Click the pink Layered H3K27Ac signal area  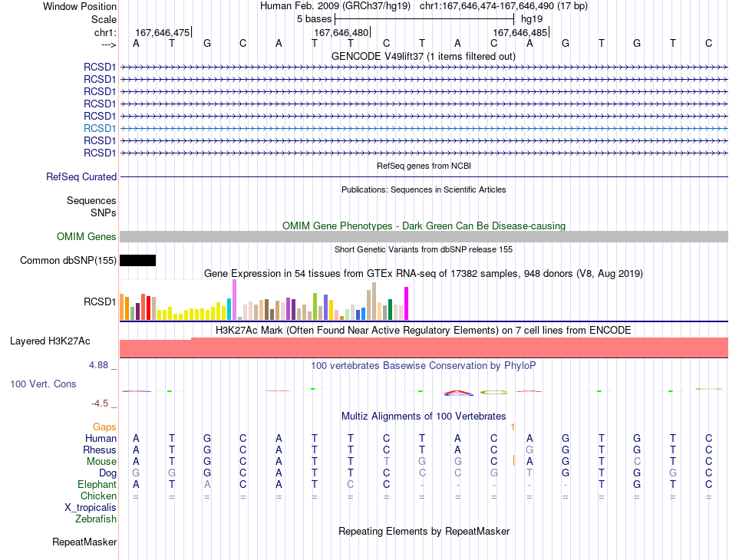tap(424, 348)
